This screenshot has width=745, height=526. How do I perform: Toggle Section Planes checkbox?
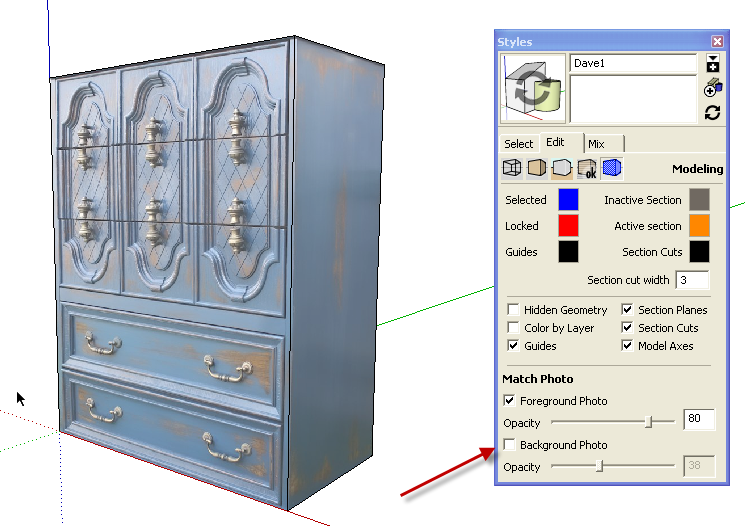click(x=627, y=310)
